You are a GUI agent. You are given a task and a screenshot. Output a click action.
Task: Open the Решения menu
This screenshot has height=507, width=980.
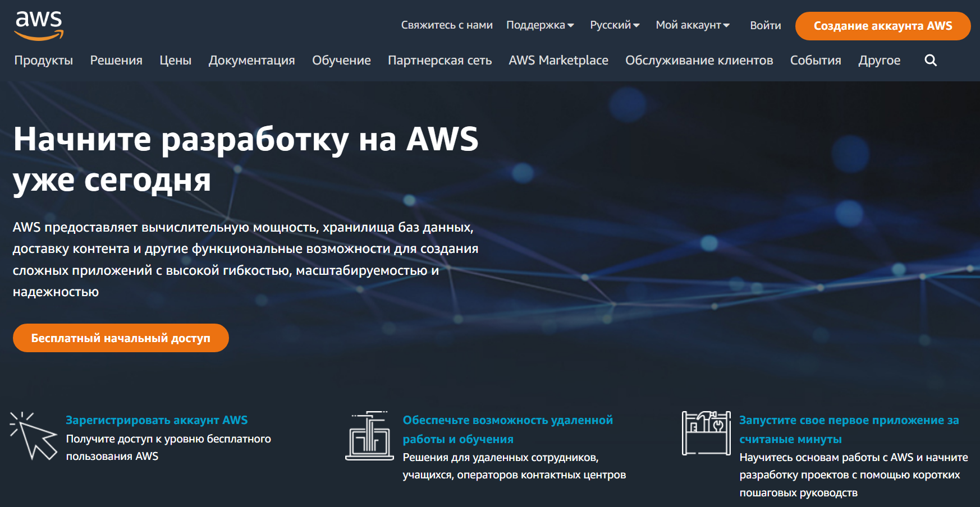click(116, 60)
